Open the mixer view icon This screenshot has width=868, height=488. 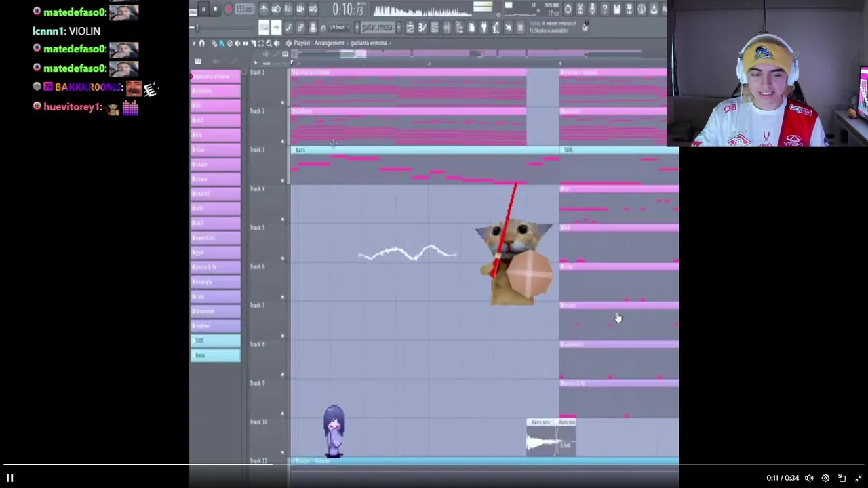click(446, 27)
